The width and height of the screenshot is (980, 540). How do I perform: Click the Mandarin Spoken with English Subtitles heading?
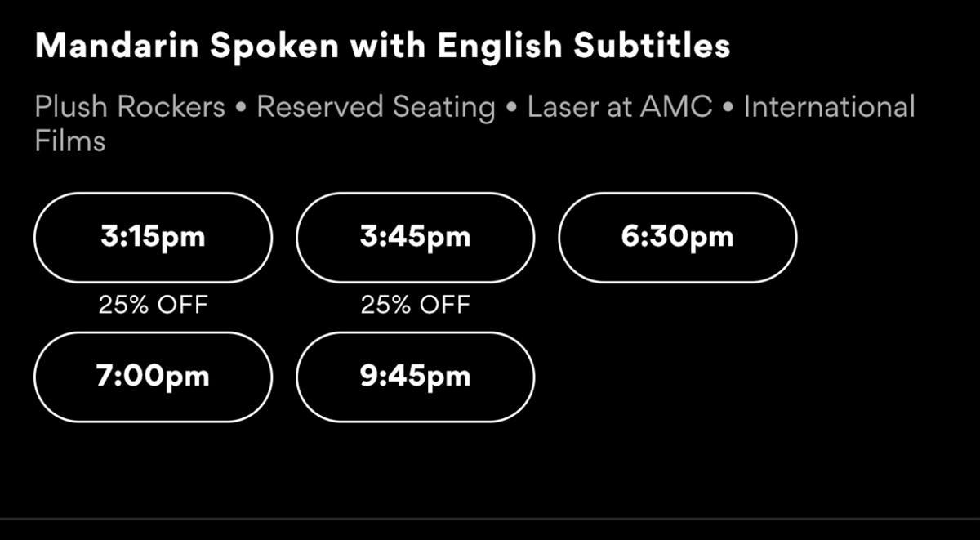point(382,47)
